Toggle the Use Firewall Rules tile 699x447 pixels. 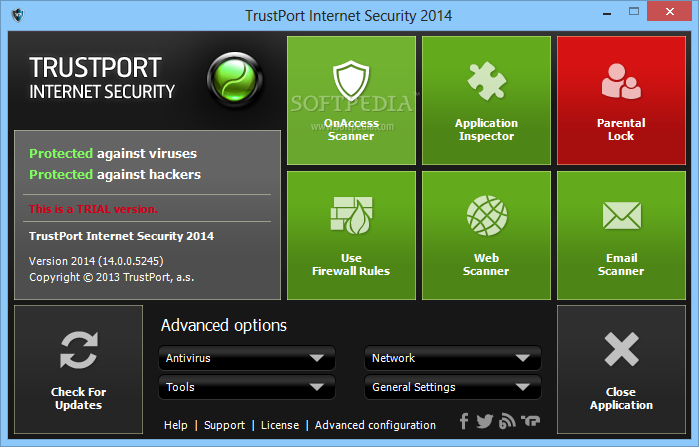(x=351, y=235)
